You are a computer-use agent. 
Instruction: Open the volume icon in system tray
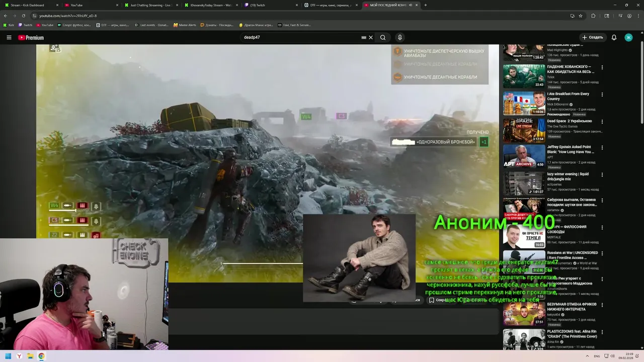612,356
